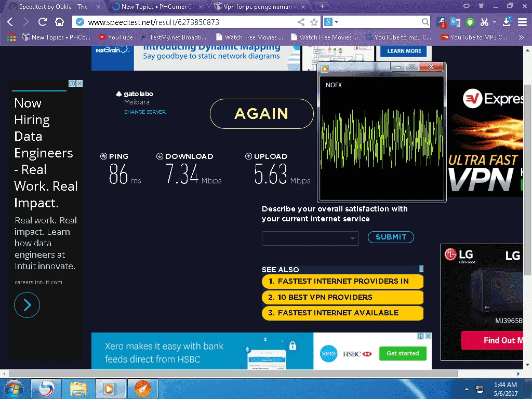Screen dimensions: 532x399
Task: Open the browser home page
Action: pyautogui.click(x=59, y=22)
